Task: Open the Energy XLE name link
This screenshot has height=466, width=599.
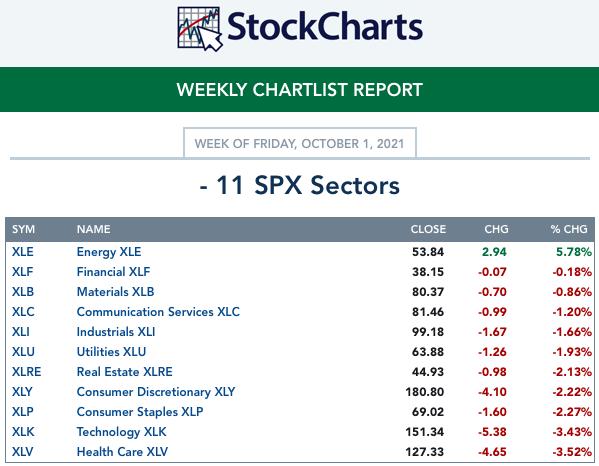Action: 109,252
